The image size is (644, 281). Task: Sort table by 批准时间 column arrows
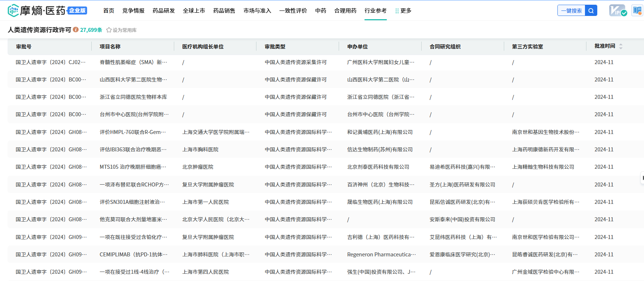620,46
